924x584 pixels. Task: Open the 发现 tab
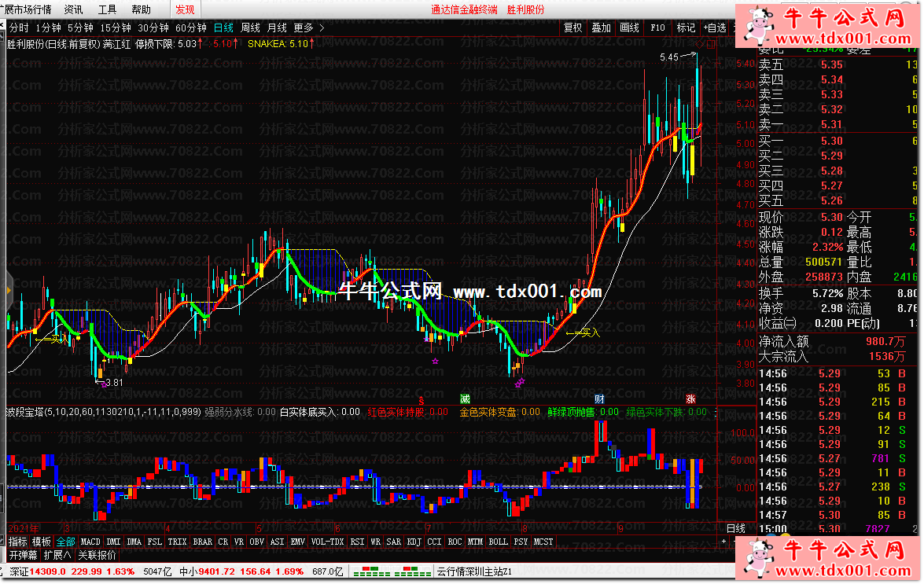click(x=185, y=9)
